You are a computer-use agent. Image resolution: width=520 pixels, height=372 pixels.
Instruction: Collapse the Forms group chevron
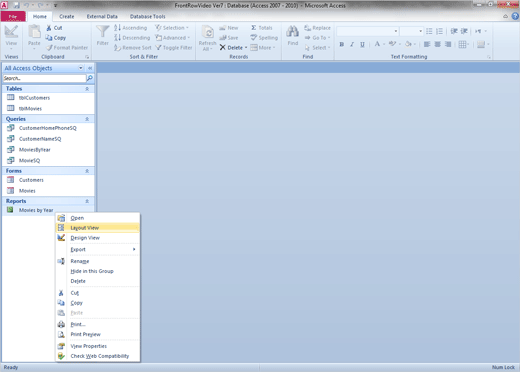(87, 171)
